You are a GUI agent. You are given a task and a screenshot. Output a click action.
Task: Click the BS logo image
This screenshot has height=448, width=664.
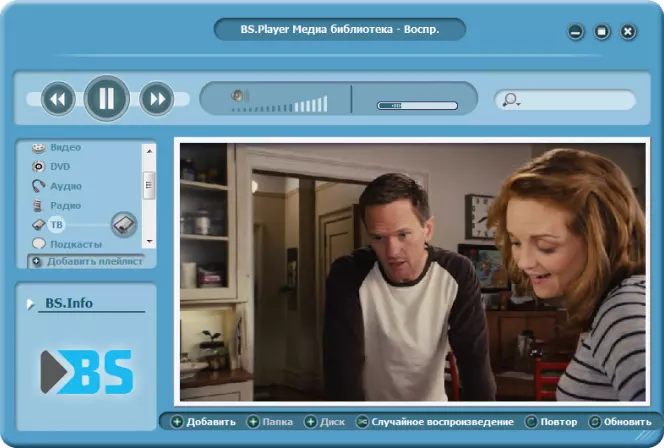click(87, 372)
